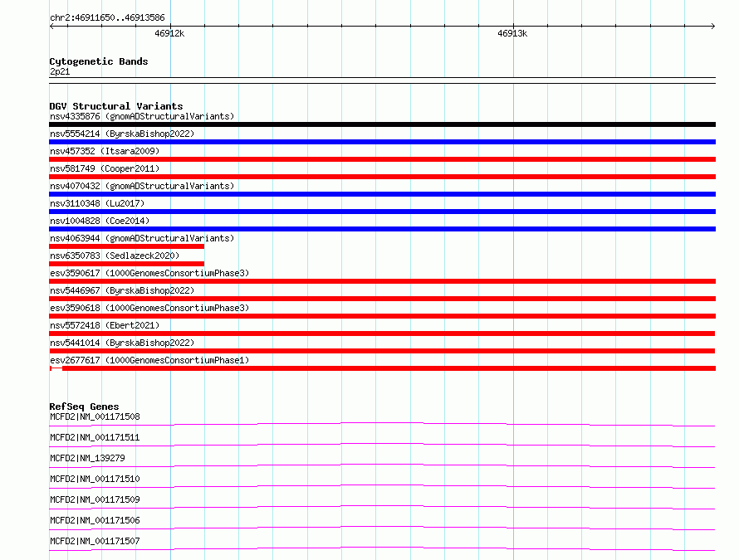
Task: Select the nsv4070432 gnomADStructuralVariants label
Action: click(142, 186)
